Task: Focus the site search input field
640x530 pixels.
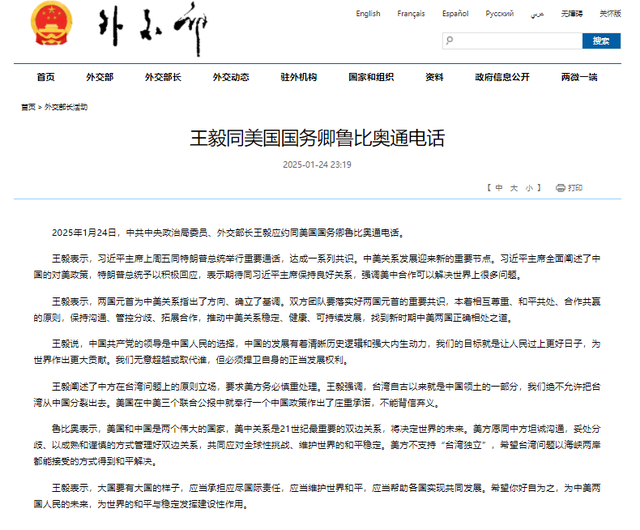Action: pos(512,40)
